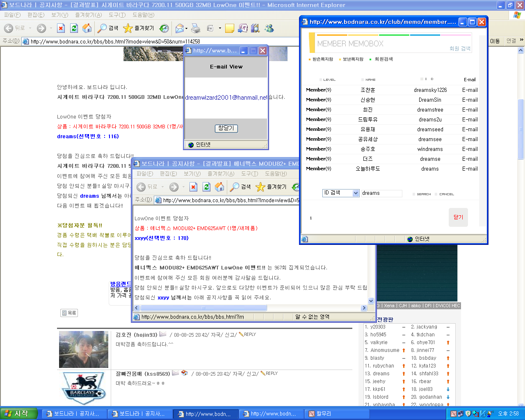Click REPLY on hojin93 comment
The width and height of the screenshot is (525, 420).
pyautogui.click(x=247, y=334)
